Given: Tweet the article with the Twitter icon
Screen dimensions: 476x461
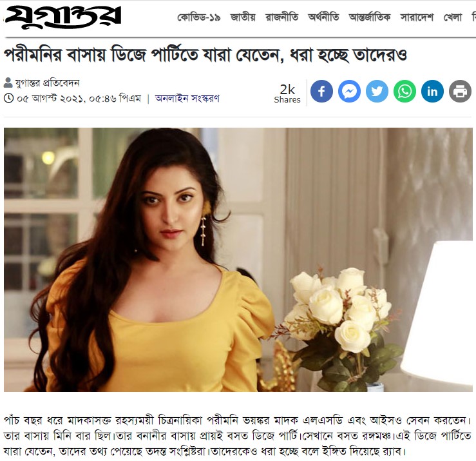Looking at the screenshot, I should point(377,91).
